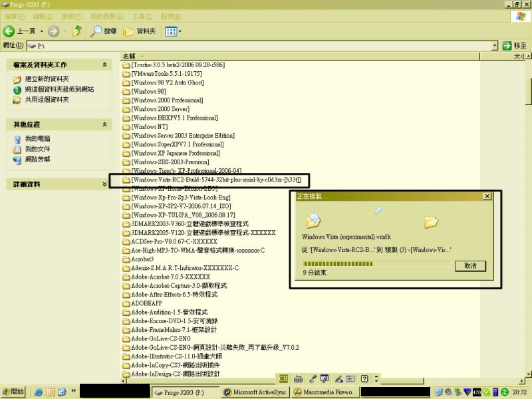The height and width of the screenshot is (399, 532).
Task: Go up one folder level
Action: 77,31
